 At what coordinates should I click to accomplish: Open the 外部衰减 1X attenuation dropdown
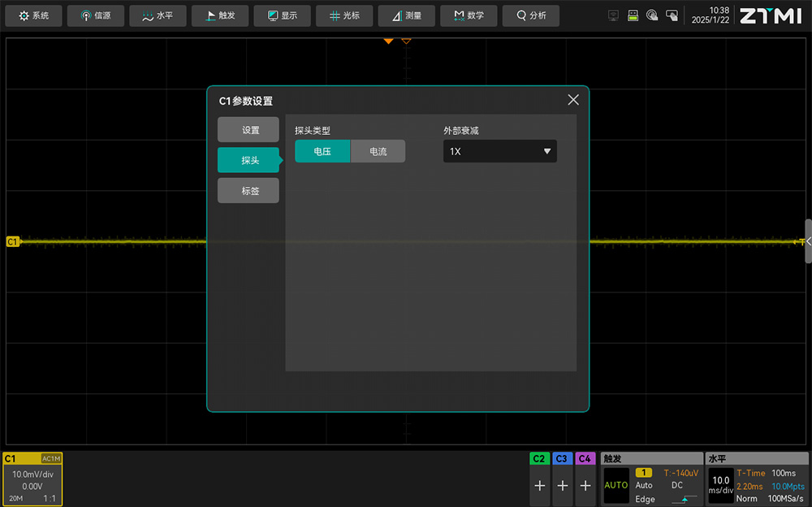(499, 151)
